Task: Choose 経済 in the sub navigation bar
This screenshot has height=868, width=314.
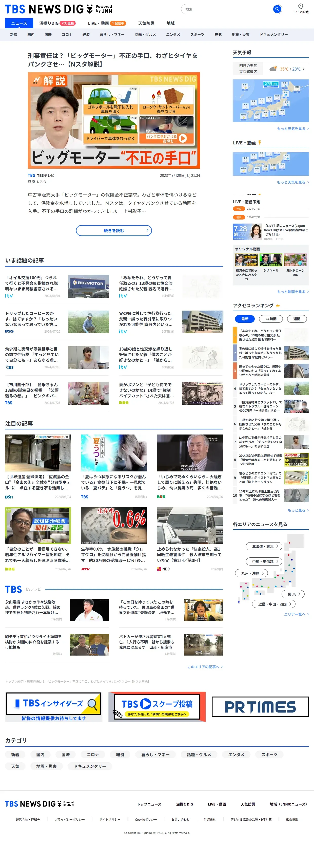Action: click(x=86, y=35)
